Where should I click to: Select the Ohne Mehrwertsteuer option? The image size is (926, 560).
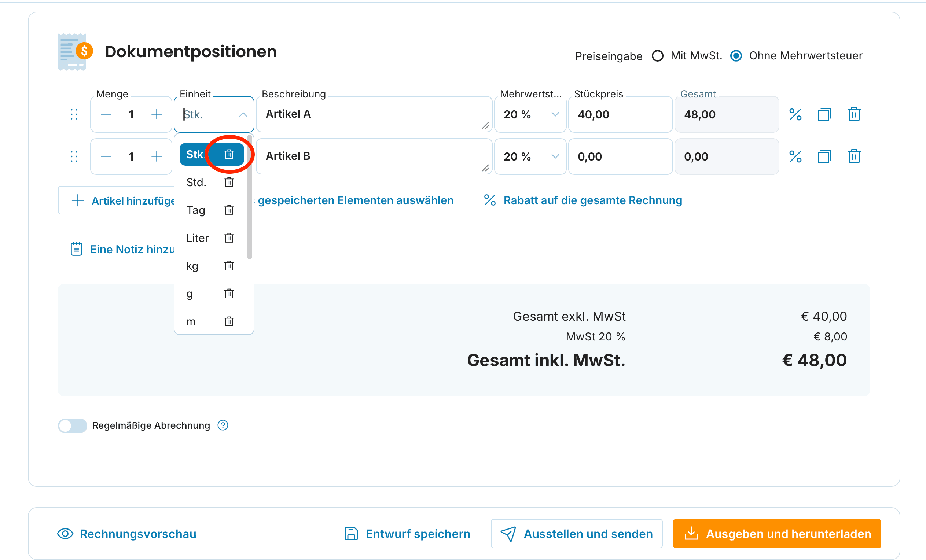tap(736, 56)
